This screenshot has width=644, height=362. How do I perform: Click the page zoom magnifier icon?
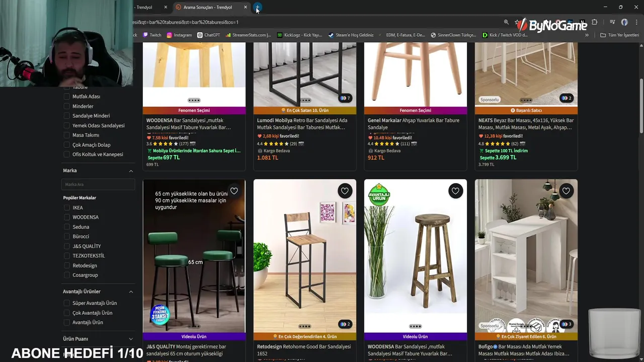pos(506,22)
